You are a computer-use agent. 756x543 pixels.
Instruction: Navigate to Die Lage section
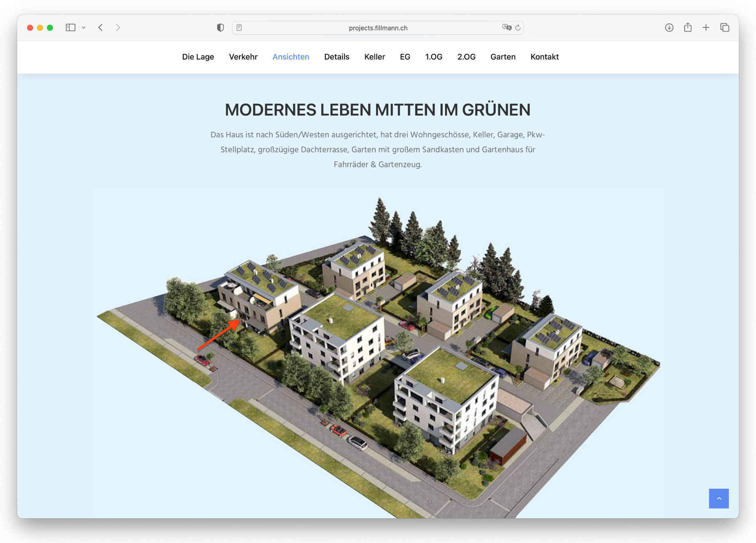[x=198, y=57]
